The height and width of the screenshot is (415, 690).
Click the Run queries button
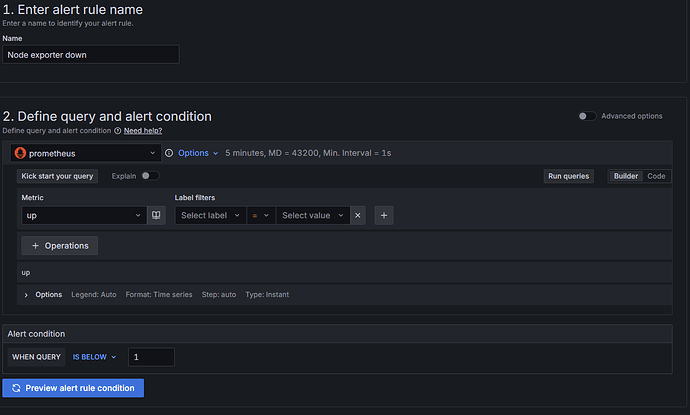coord(569,176)
